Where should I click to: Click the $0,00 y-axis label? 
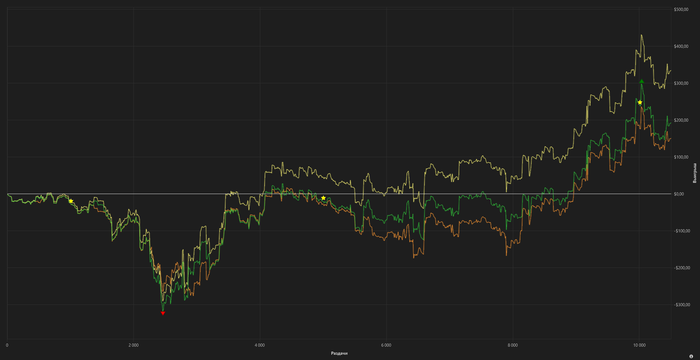point(680,194)
